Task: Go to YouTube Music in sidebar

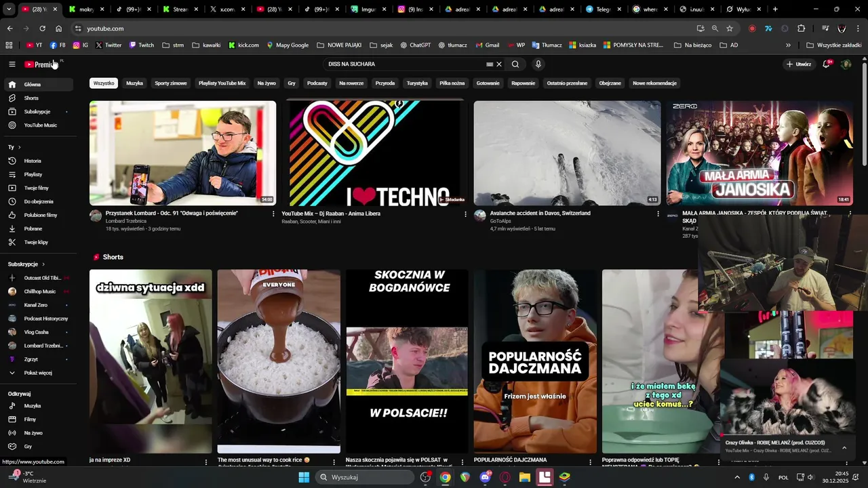Action: tap(39, 125)
